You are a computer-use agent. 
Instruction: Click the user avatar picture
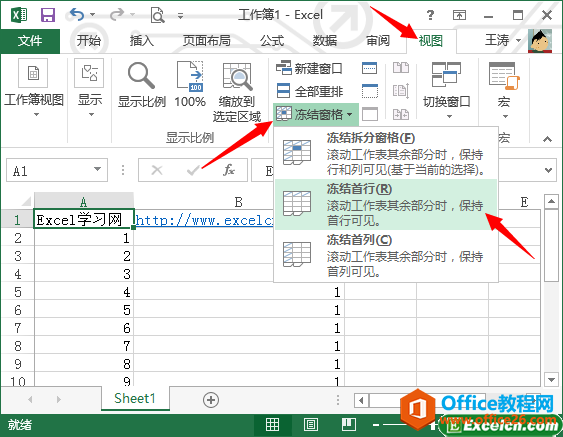point(540,41)
